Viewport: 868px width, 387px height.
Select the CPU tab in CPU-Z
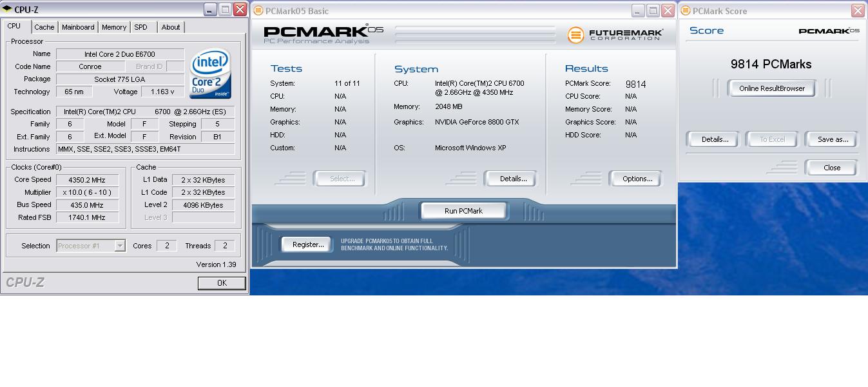(x=14, y=26)
